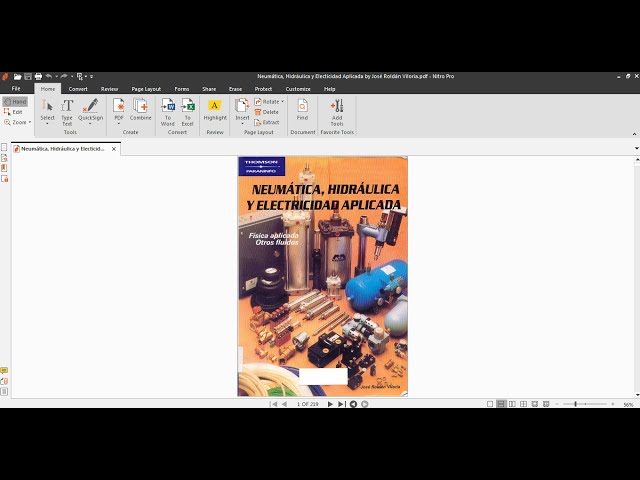
Task: Choose the Select tool in ribbon
Action: click(47, 109)
